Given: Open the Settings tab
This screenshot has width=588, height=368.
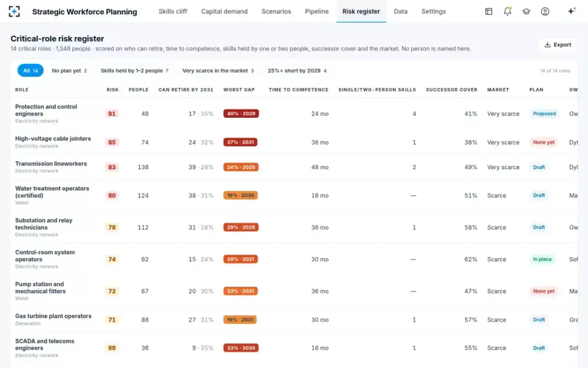Looking at the screenshot, I should [434, 11].
